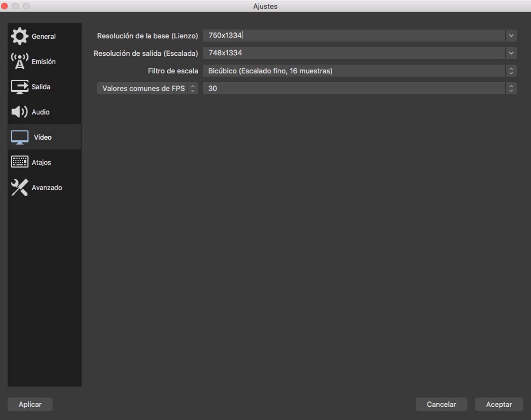Go to the Avanzado settings section
The image size is (531, 420).
[x=47, y=188]
